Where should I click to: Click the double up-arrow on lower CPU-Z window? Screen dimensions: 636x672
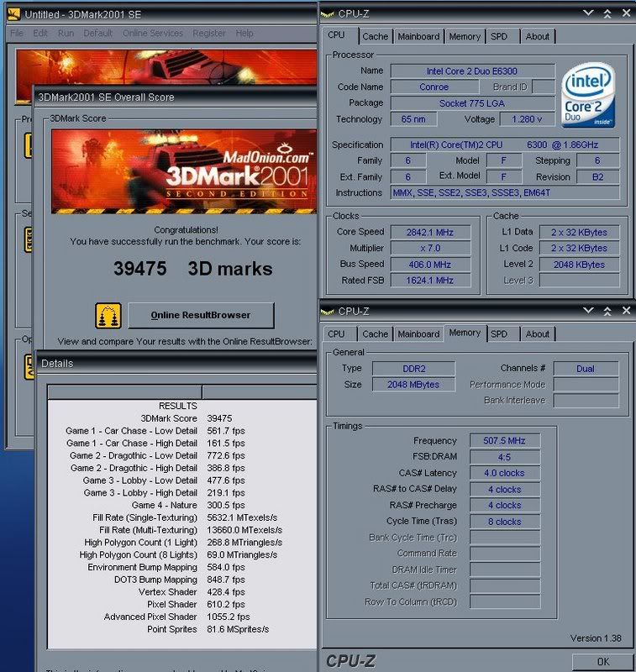tap(607, 311)
